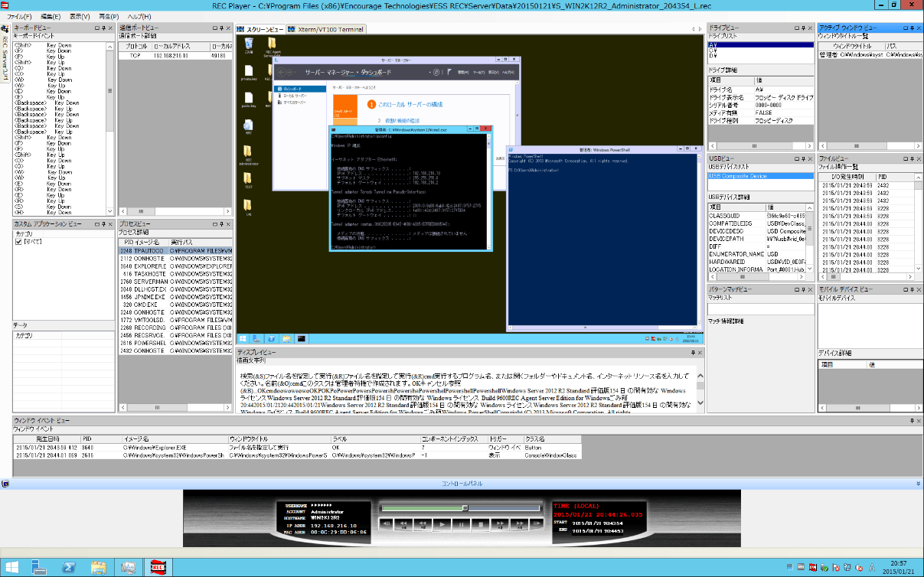Click the x2 rewind icon

coord(423,525)
